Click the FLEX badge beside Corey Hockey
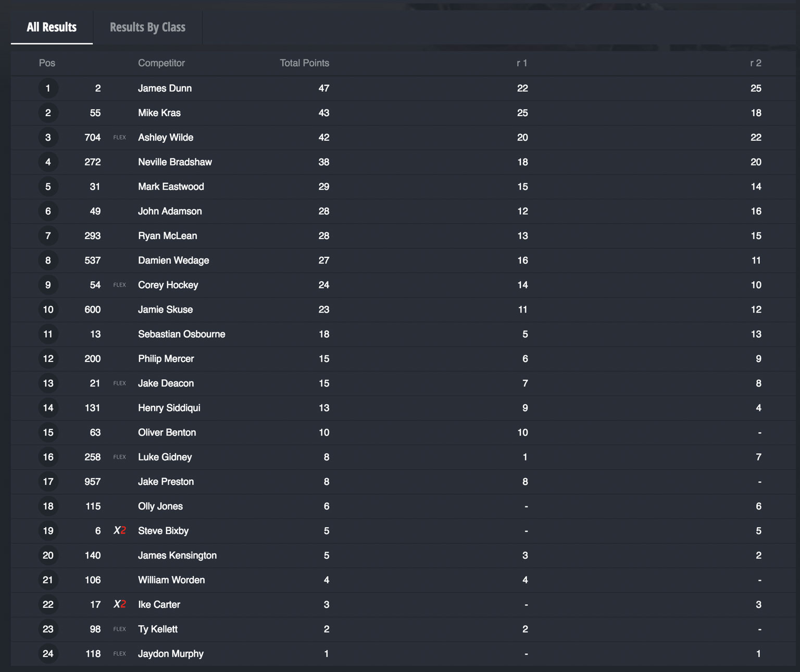 point(120,285)
